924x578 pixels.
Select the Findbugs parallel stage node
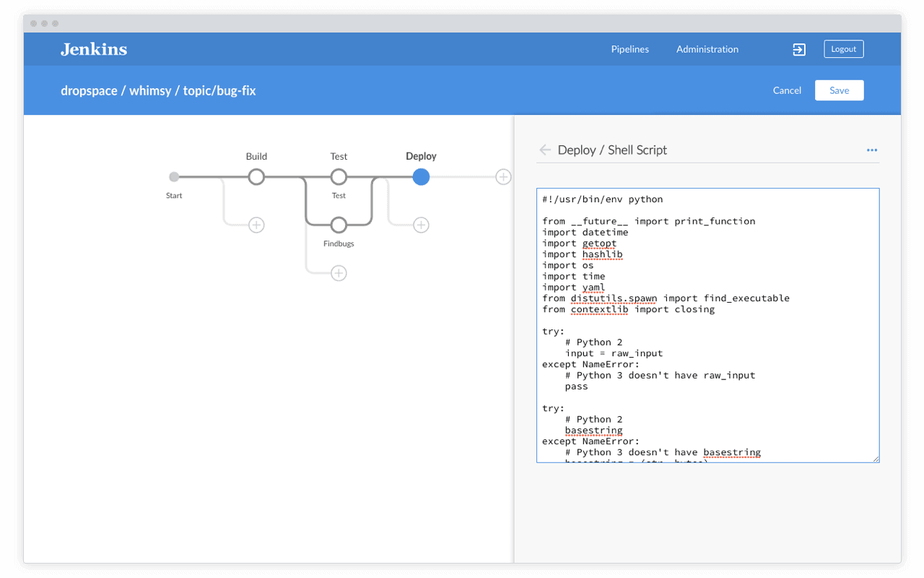(x=339, y=225)
